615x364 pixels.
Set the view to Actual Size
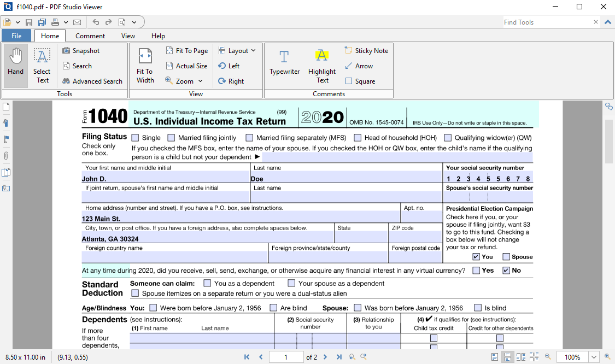point(186,66)
